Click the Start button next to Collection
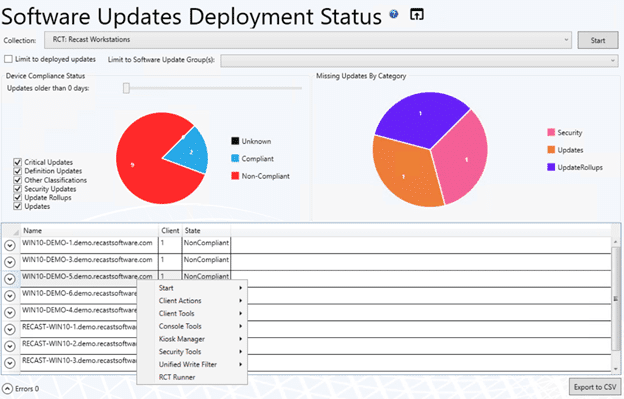This screenshot has width=624, height=399. click(x=598, y=40)
